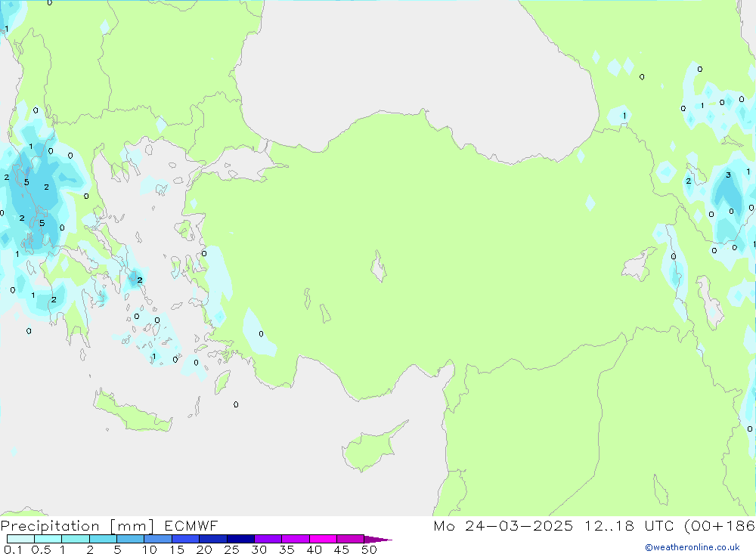756x554 pixels.
Task: Click the map value "3" in the east
Action: [728, 175]
